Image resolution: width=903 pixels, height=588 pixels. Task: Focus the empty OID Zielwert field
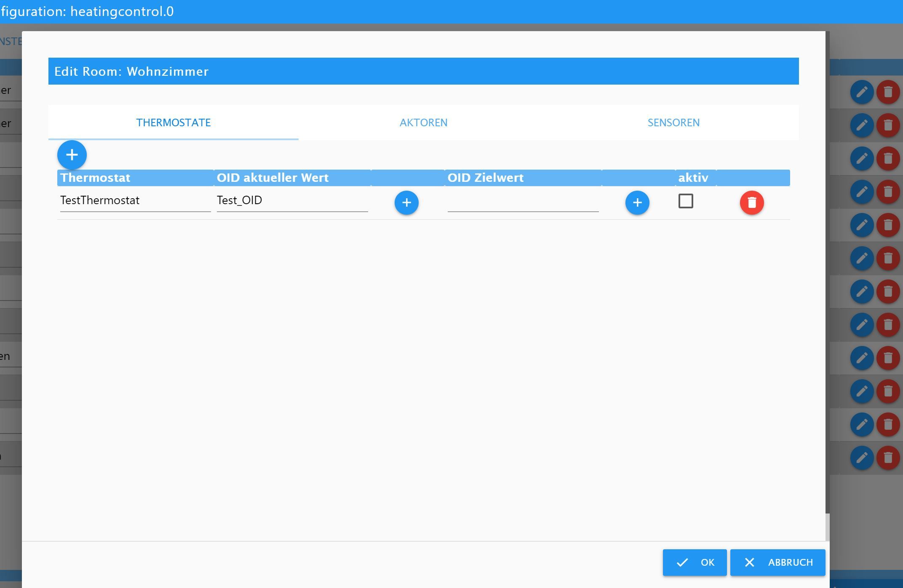pyautogui.click(x=523, y=200)
